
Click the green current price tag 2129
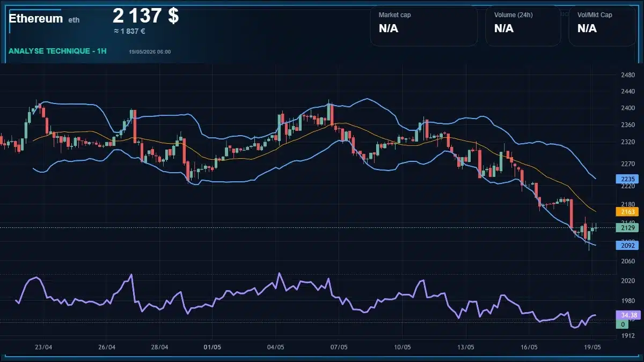click(627, 228)
